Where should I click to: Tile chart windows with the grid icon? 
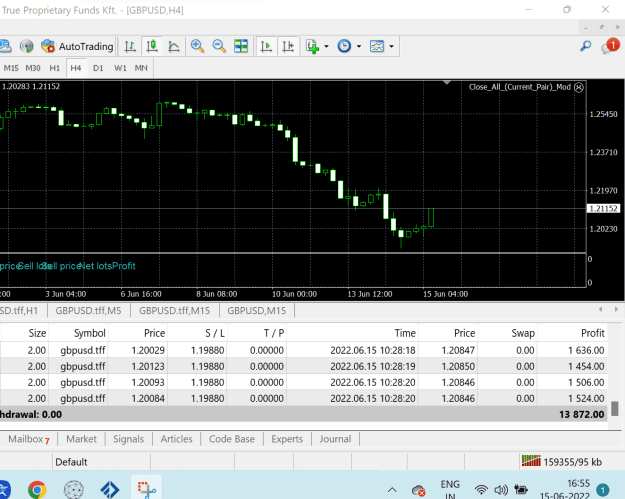[241, 46]
